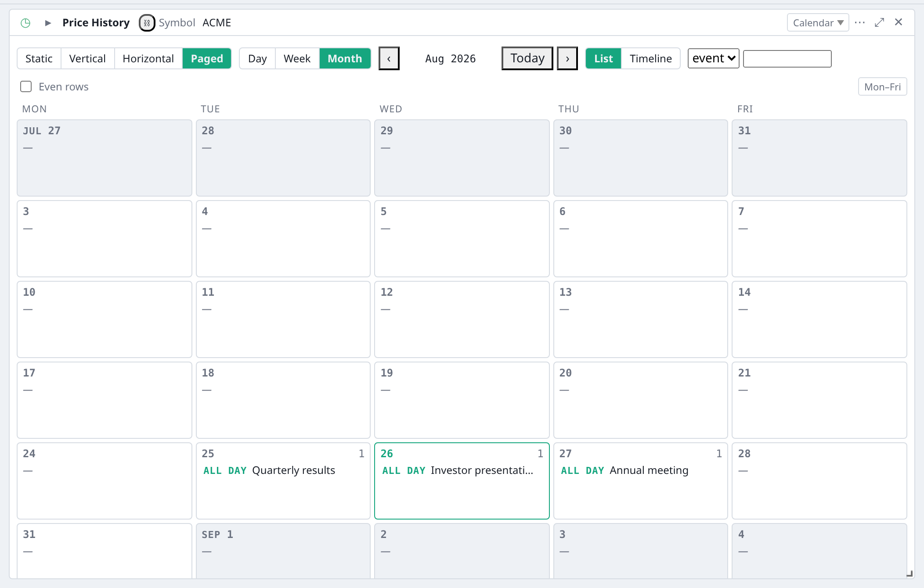Select the Static layout option
The width and height of the screenshot is (924, 588).
click(x=39, y=58)
